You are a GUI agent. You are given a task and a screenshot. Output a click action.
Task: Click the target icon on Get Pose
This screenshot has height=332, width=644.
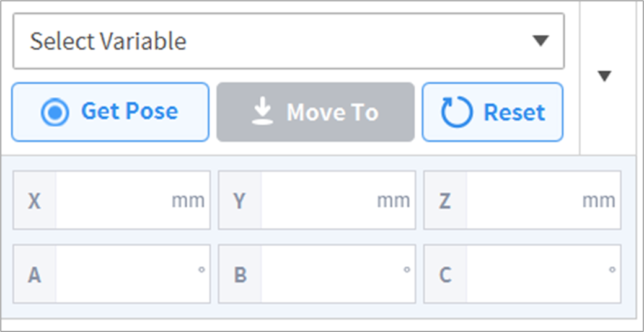[55, 112]
